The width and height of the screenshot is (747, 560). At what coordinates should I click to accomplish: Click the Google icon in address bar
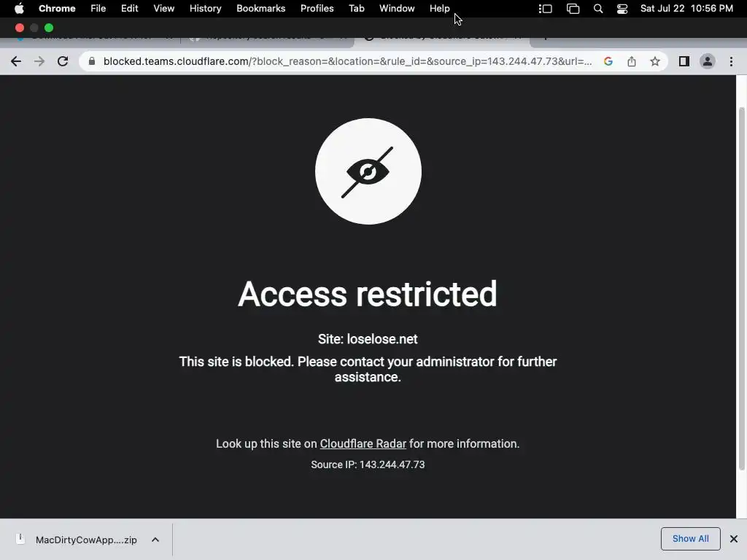tap(608, 61)
